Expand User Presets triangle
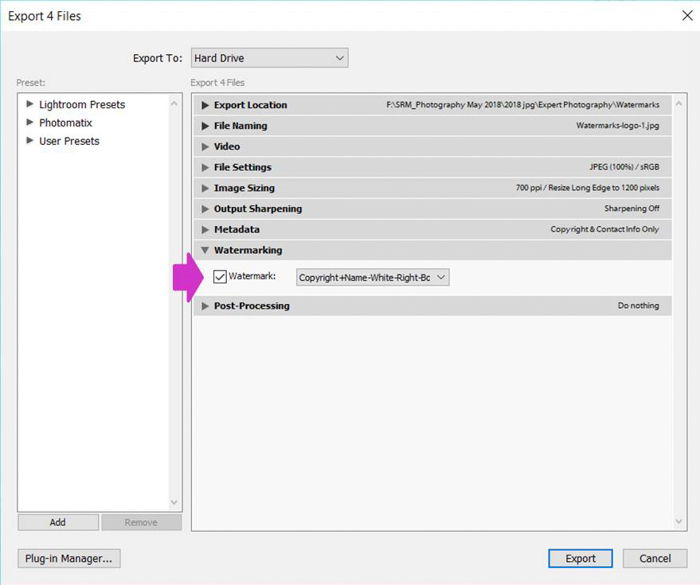 30,141
